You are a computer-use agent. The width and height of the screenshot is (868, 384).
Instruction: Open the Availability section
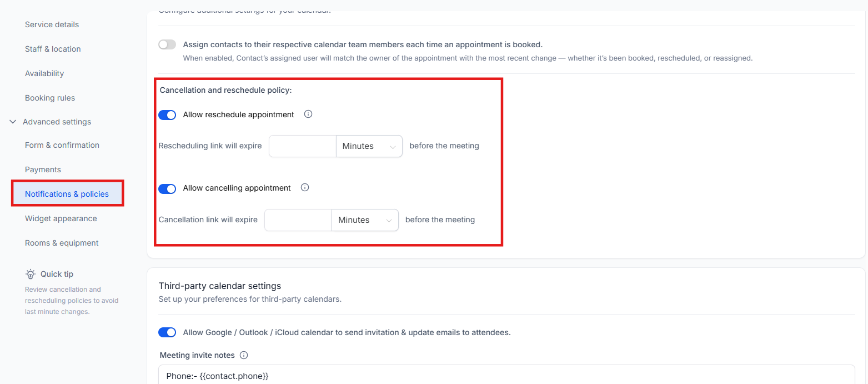coord(44,73)
